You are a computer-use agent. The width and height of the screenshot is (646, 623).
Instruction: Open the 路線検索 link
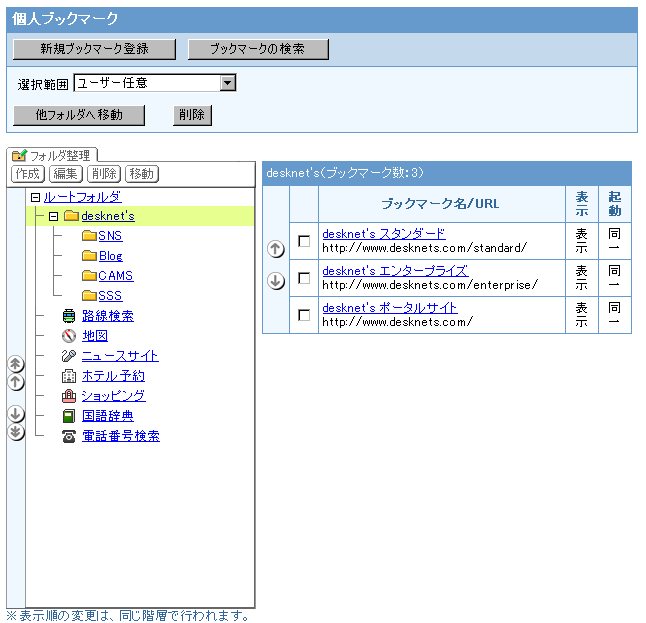click(108, 316)
